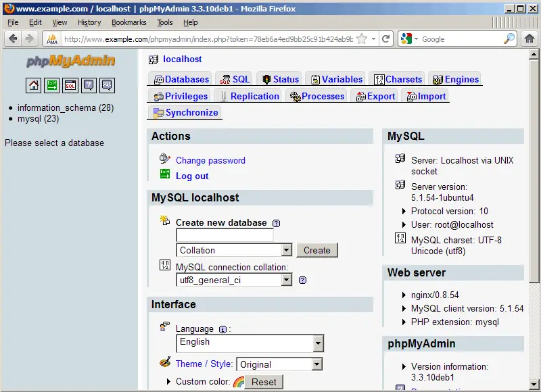Pick a custom color via the rainbow icon
Screen dimensions: 541x392
pyautogui.click(x=239, y=382)
